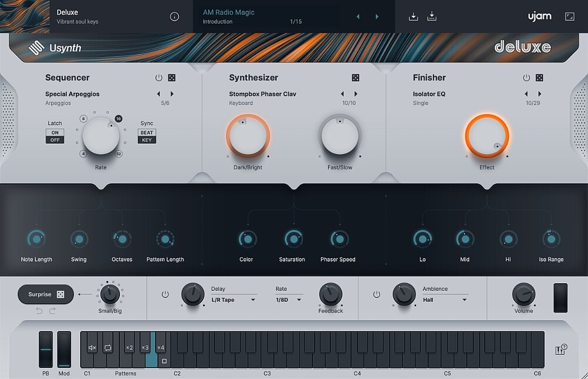Image resolution: width=588 pixels, height=379 pixels.
Task: Click the install content icon in the top bar
Action: point(432,16)
